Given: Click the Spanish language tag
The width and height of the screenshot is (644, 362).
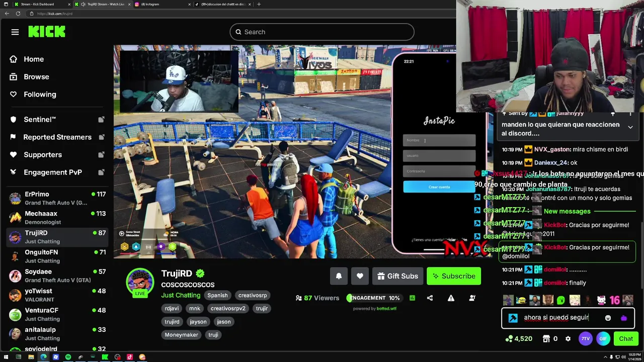Looking at the screenshot, I should [x=217, y=296].
